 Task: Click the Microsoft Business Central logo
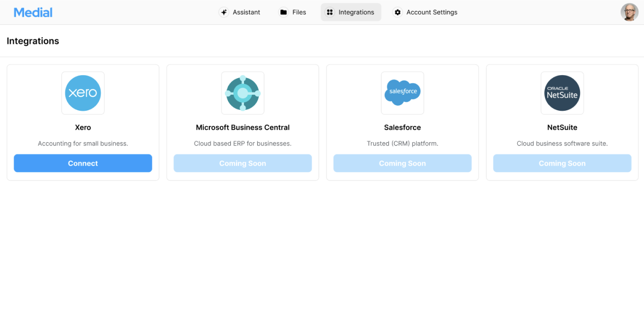tap(243, 93)
